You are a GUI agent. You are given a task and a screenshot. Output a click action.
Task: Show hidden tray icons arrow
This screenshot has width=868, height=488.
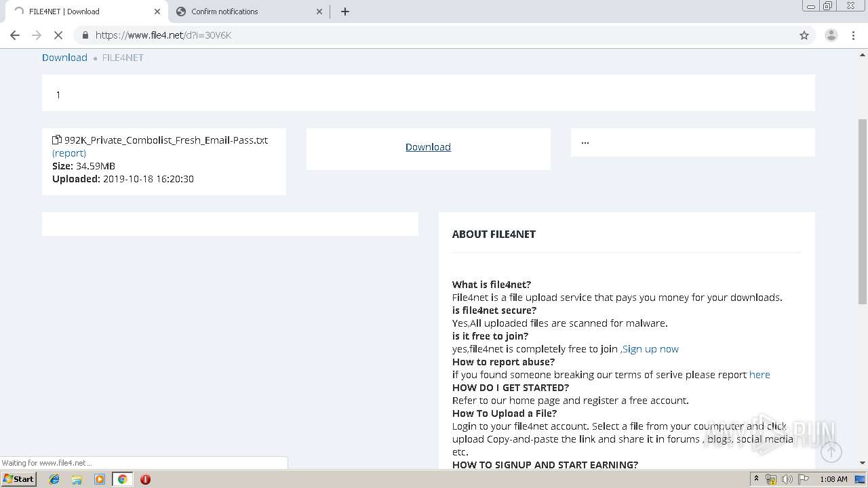(756, 479)
